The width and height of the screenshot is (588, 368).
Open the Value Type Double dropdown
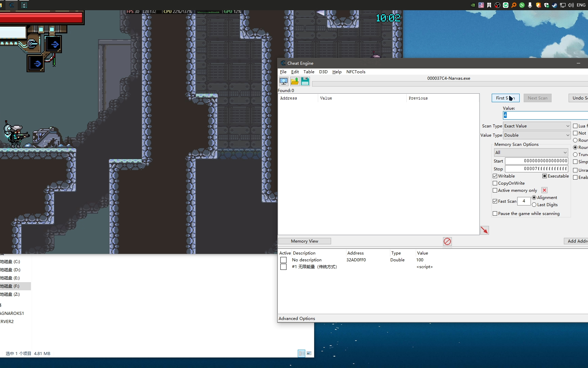pos(537,135)
